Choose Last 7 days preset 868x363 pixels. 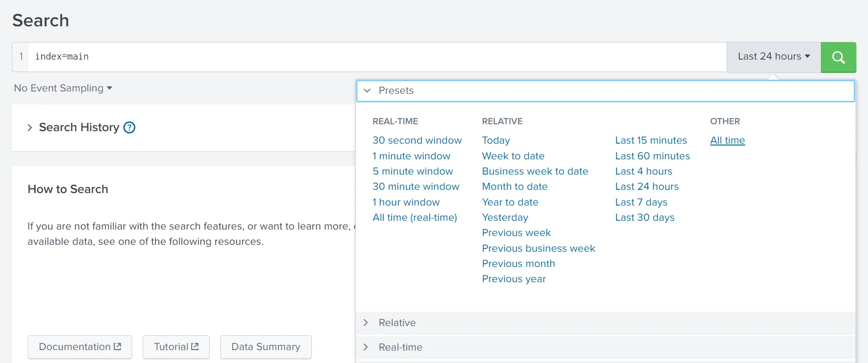point(641,202)
